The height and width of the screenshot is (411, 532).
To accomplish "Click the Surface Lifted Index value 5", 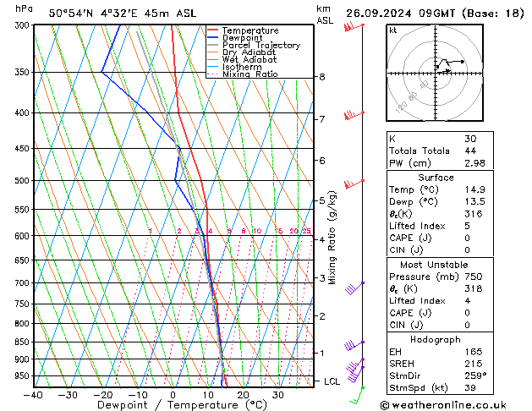I will [468, 226].
